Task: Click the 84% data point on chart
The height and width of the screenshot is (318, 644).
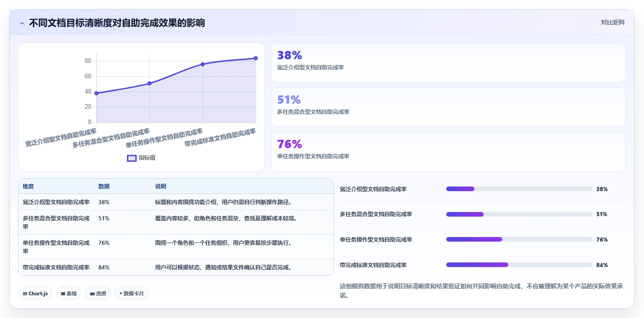Action: pos(256,58)
